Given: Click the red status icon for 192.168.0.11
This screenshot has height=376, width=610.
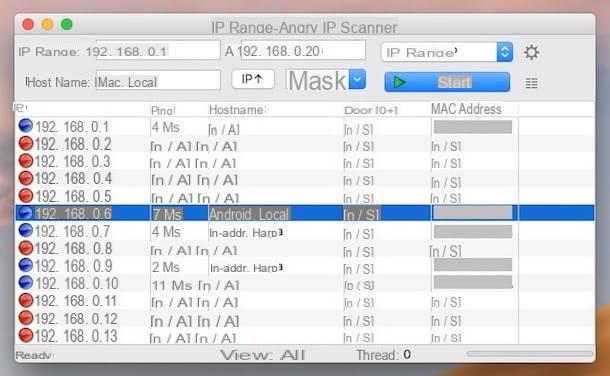Looking at the screenshot, I should [x=26, y=300].
